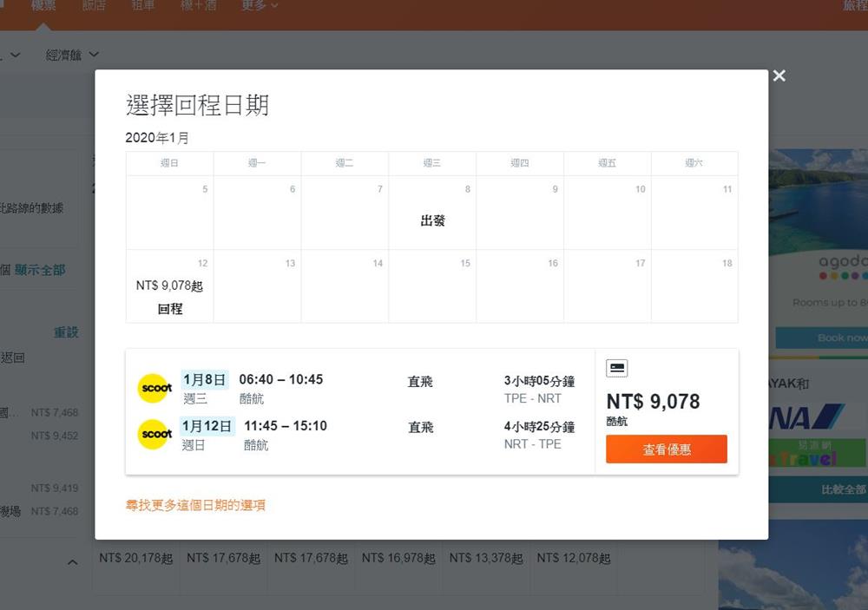The width and height of the screenshot is (868, 610).
Task: Close the return date dialog
Action: 779,75
